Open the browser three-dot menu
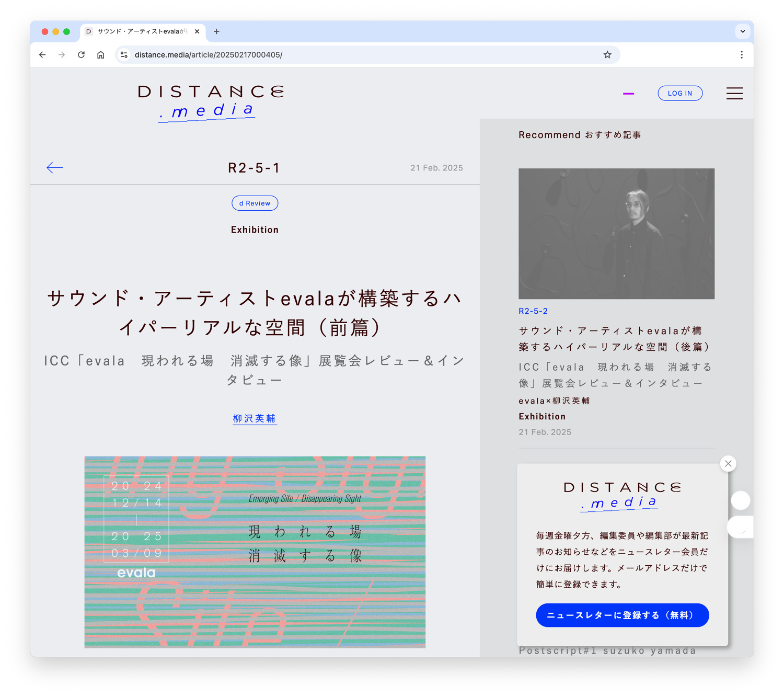The height and width of the screenshot is (697, 784). click(x=742, y=54)
